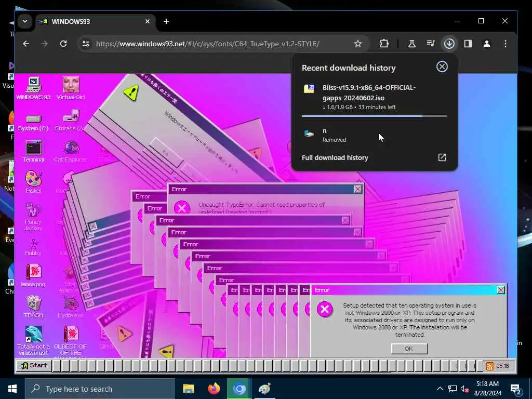Click the muted volume tray icon
Image resolution: width=532 pixels, height=399 pixels.
pos(465,389)
